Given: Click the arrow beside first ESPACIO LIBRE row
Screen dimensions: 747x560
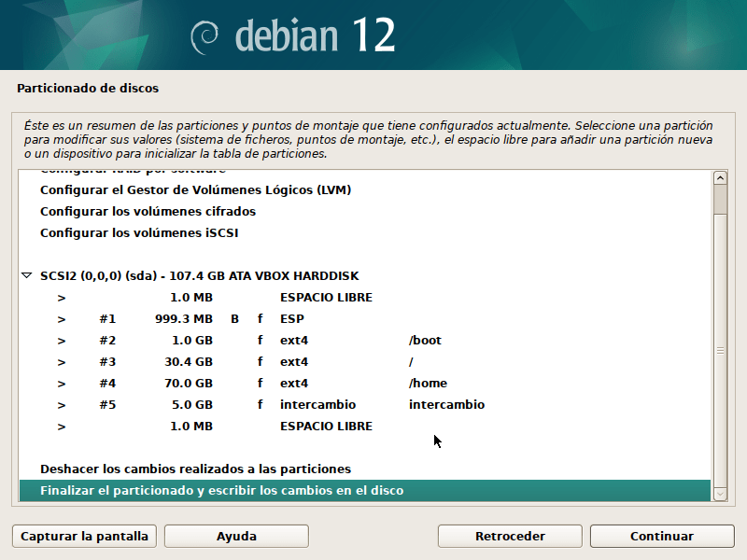Looking at the screenshot, I should (x=62, y=298).
